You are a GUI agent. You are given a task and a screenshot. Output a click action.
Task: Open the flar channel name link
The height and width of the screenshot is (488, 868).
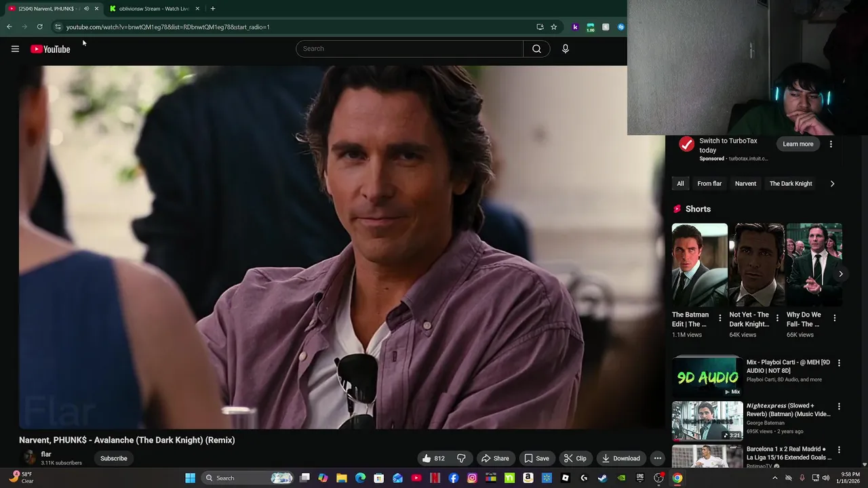(46, 454)
